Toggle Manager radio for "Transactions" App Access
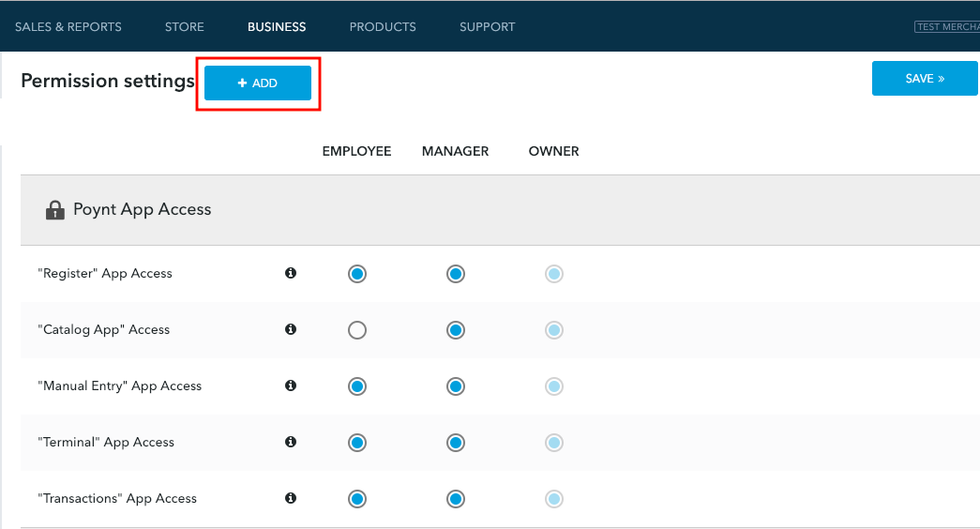Screen dimensions: 980x529 (x=456, y=499)
